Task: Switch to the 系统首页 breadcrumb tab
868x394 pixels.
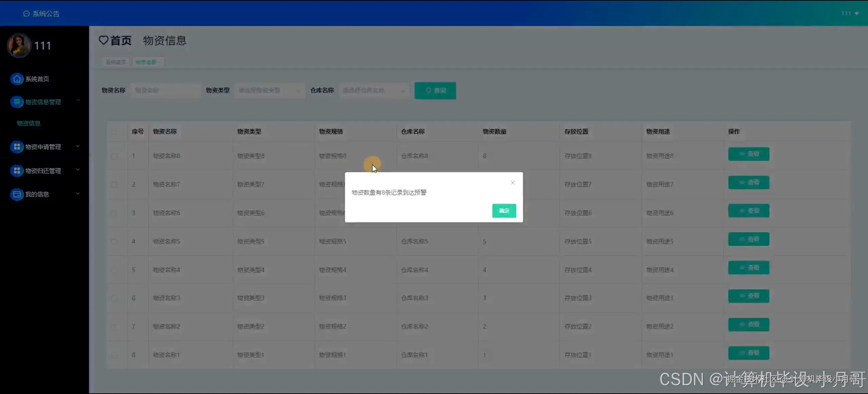Action: pyautogui.click(x=116, y=62)
